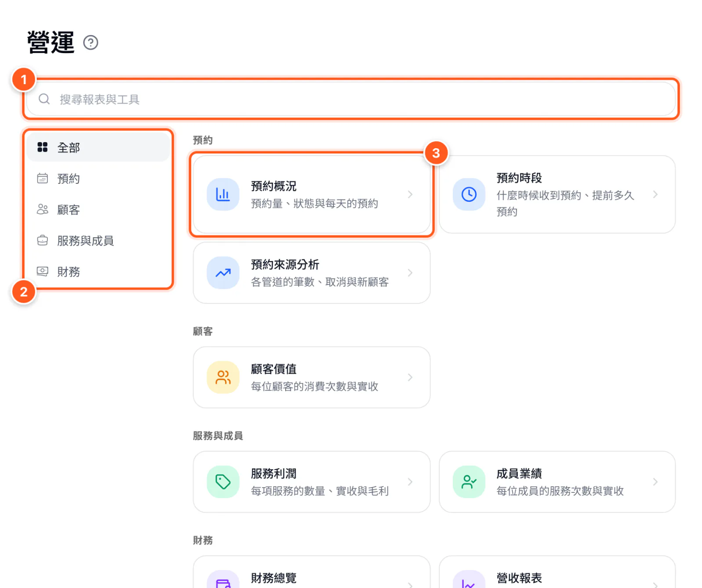Open the 服務與成員 sidebar category

tap(98, 241)
